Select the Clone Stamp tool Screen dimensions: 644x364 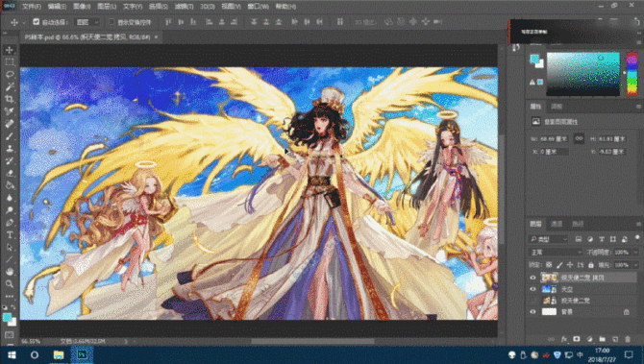[x=10, y=148]
